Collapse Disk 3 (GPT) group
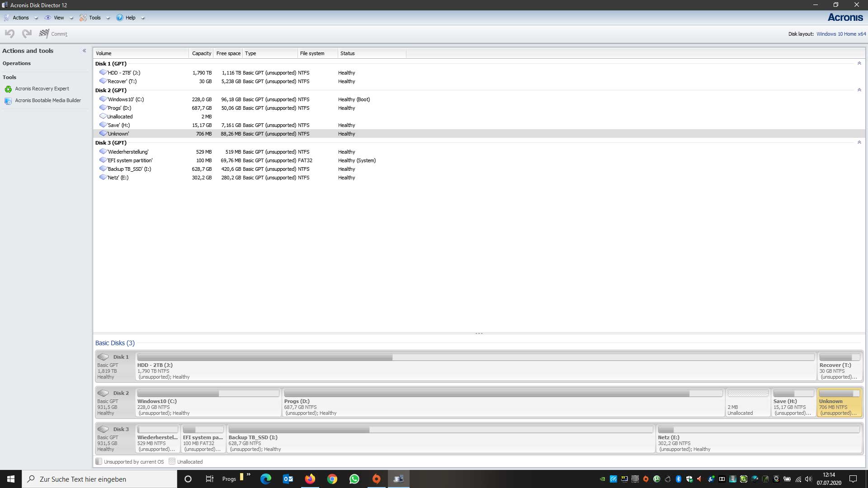 tap(859, 142)
